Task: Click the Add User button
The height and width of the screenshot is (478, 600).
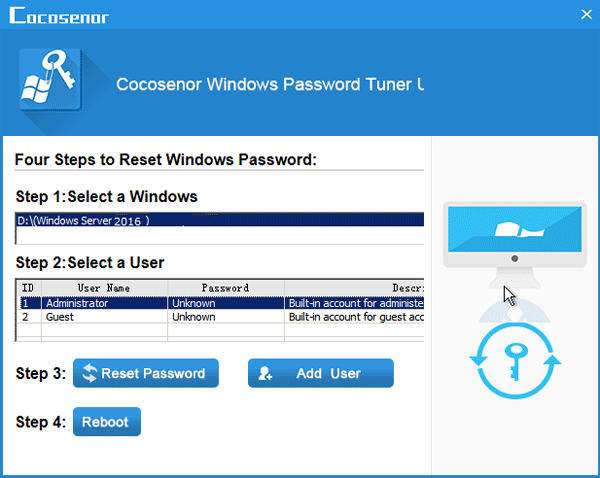Action: point(321,373)
